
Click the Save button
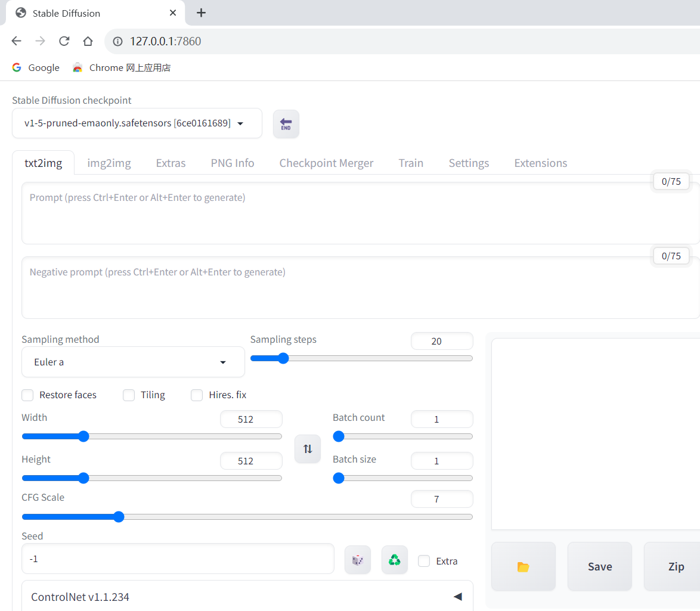pyautogui.click(x=600, y=567)
